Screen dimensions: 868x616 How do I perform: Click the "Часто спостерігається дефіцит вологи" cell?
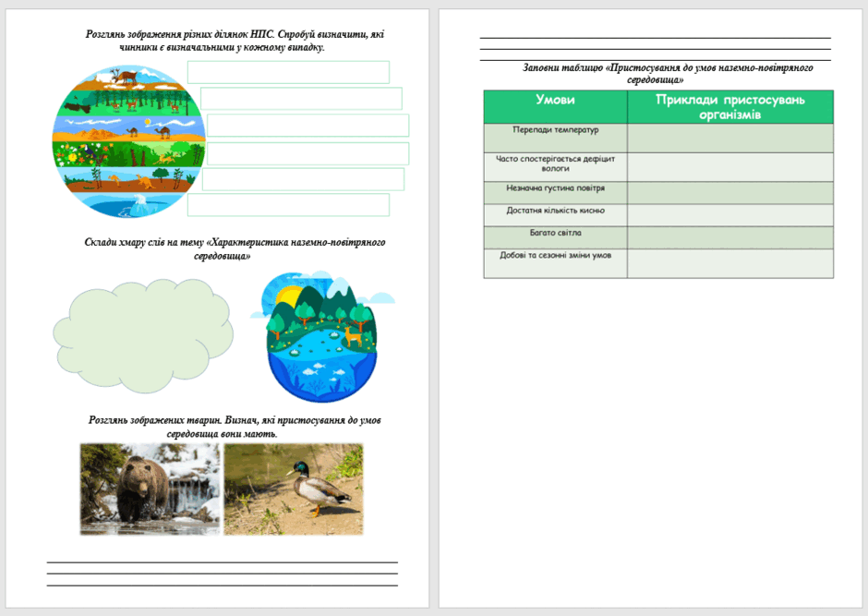pos(555,167)
